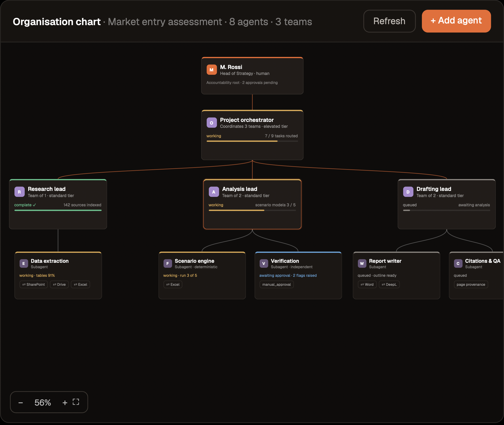Image resolution: width=504 pixels, height=425 pixels.
Task: Click 'working · run 3 of 5' status
Action: point(180,275)
